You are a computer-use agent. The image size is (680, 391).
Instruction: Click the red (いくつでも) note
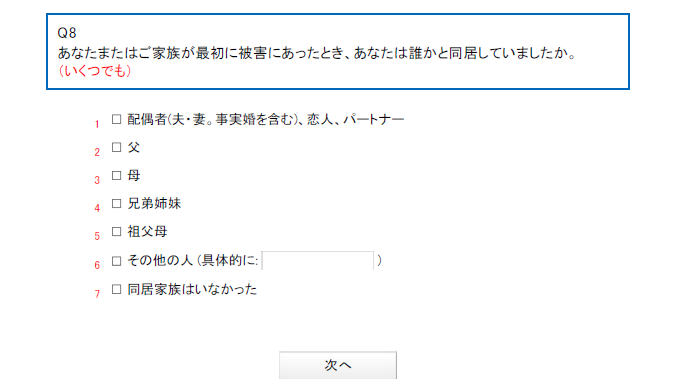(x=95, y=71)
